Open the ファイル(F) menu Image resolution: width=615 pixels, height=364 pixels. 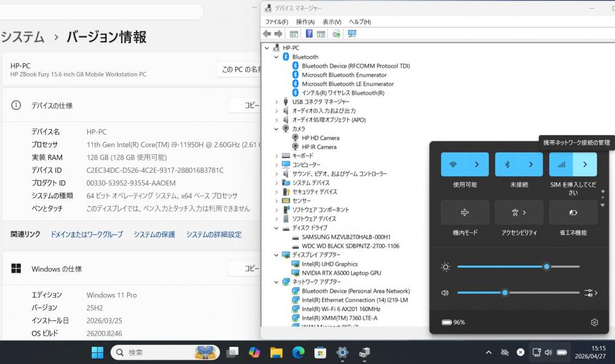pos(277,22)
